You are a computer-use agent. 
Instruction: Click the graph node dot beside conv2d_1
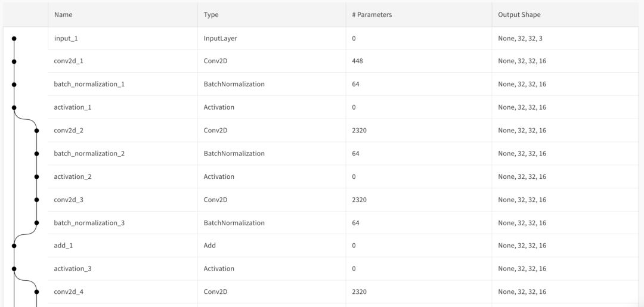14,61
